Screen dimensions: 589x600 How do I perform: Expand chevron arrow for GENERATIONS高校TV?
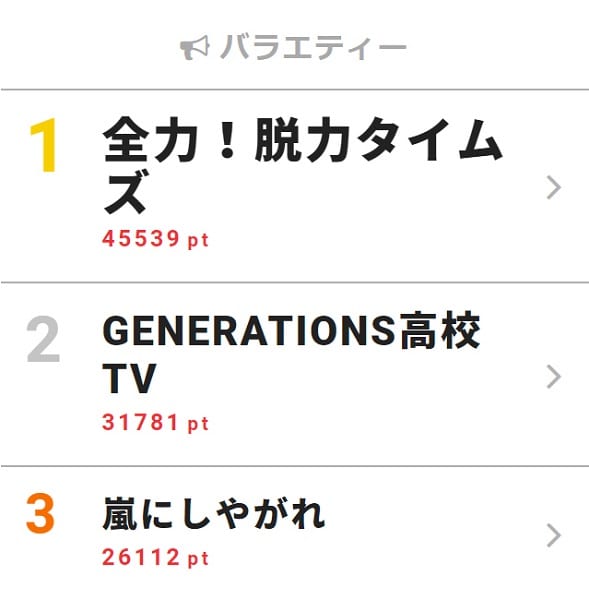click(x=553, y=377)
